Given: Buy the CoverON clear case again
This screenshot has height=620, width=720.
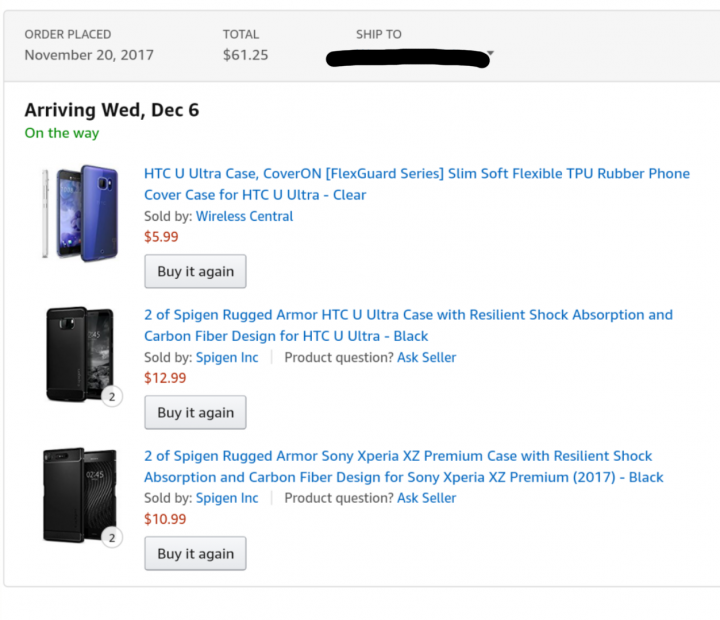Looking at the screenshot, I should pyautogui.click(x=195, y=271).
